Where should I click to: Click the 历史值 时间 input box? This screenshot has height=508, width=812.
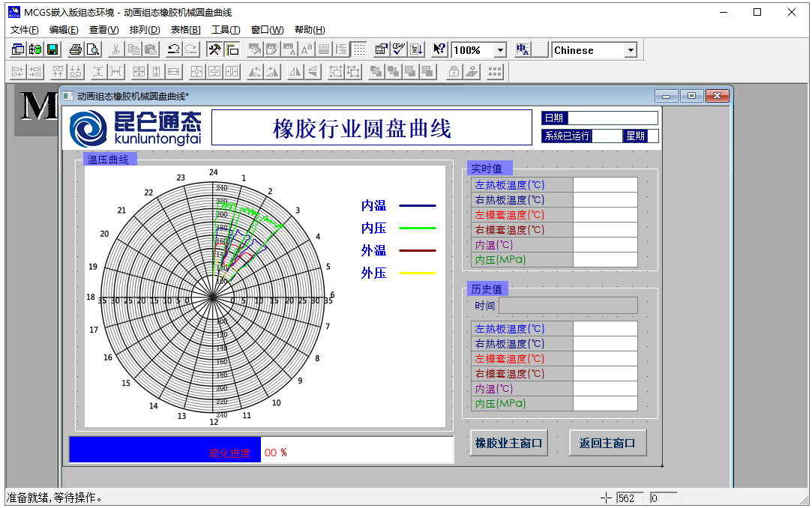point(568,305)
